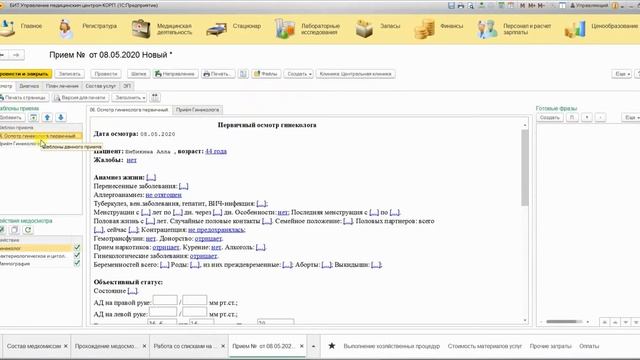Open Персонал и расчет зарплаты icon
Image resolution: width=640 pixels, height=360 pixels.
[x=487, y=29]
